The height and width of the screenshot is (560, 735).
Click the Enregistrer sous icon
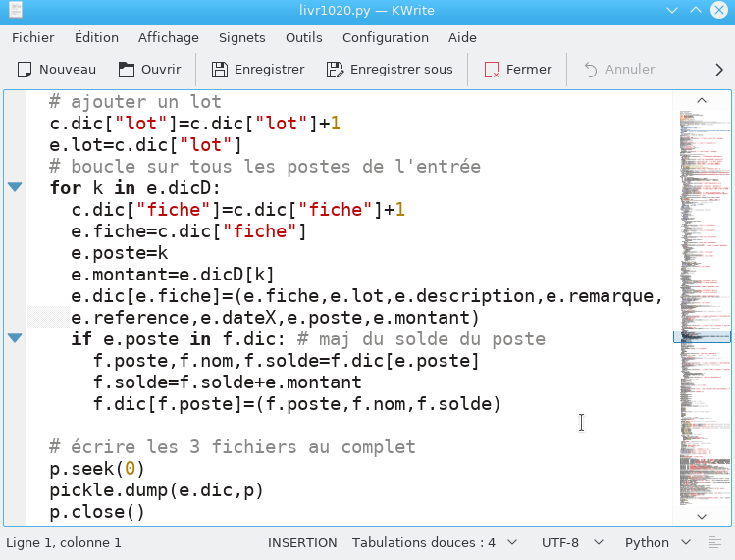coord(335,70)
